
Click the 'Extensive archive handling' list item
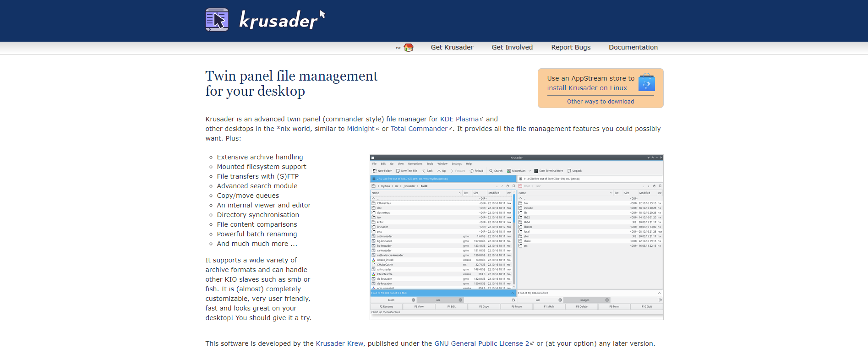(260, 157)
